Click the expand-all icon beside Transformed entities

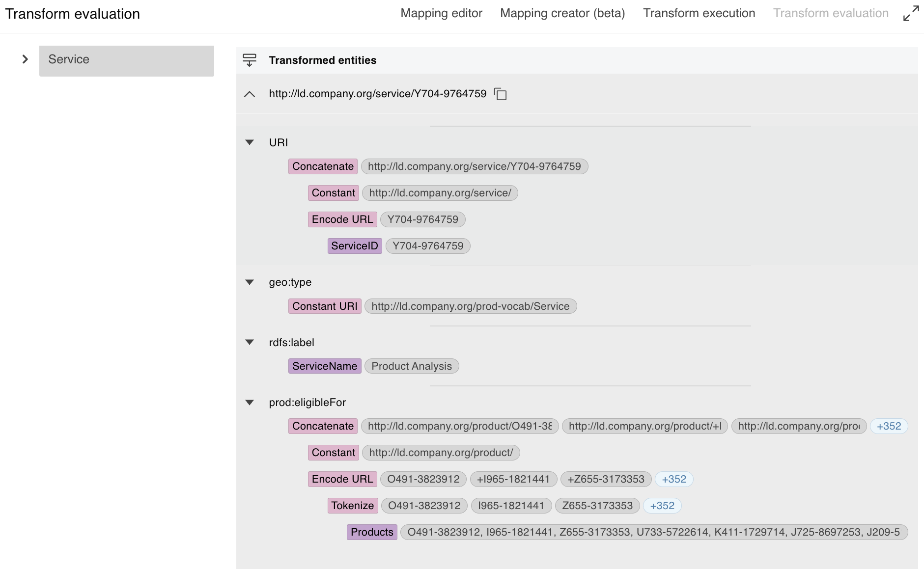pyautogui.click(x=250, y=60)
